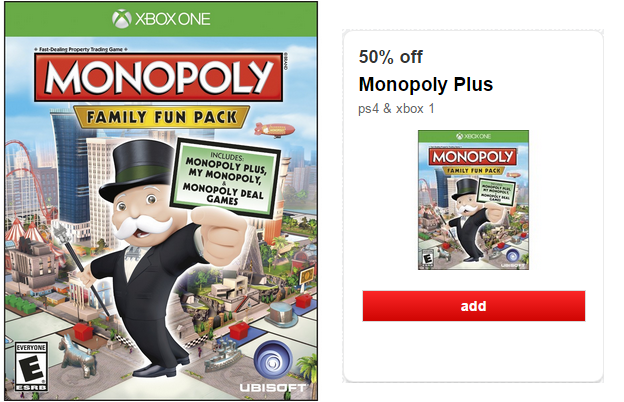Click the Family Fun Pack yellow banner

click(x=161, y=117)
